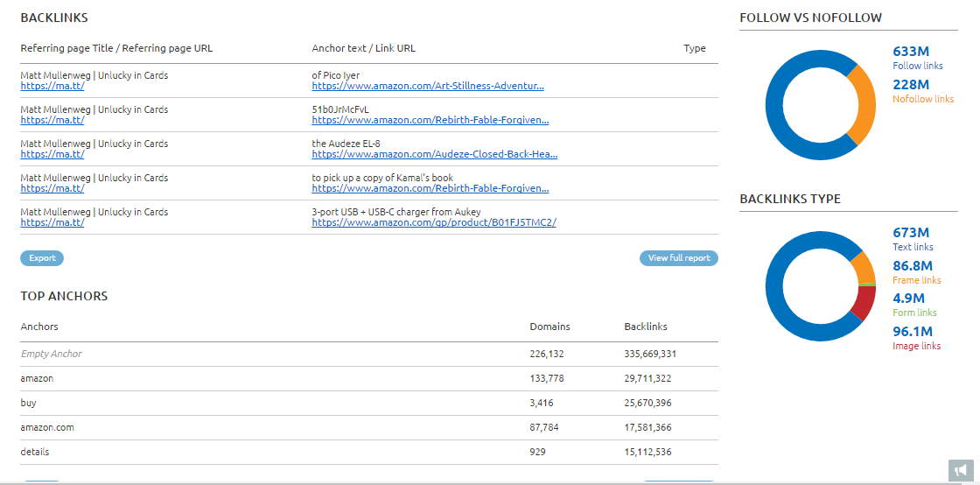Open View full report for Backlinks
Screen dimensions: 980x485
(x=679, y=258)
